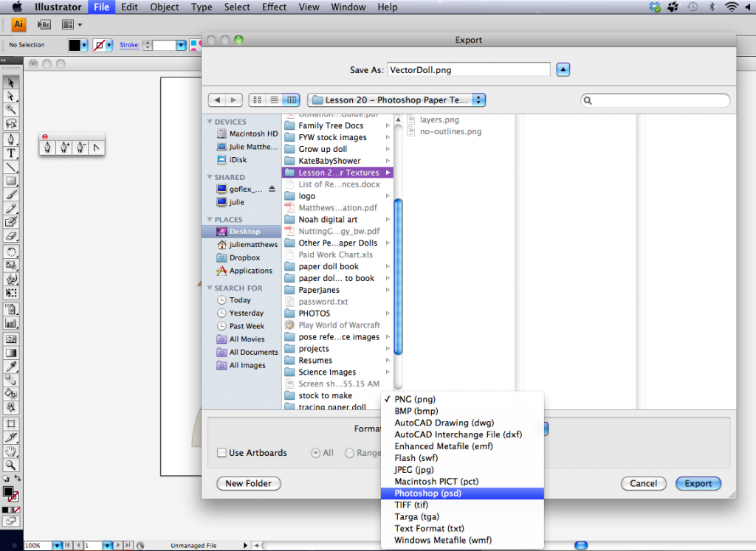Image resolution: width=756 pixels, height=551 pixels.
Task: Open the Lesson 20 folder path dropdown
Action: coord(396,100)
